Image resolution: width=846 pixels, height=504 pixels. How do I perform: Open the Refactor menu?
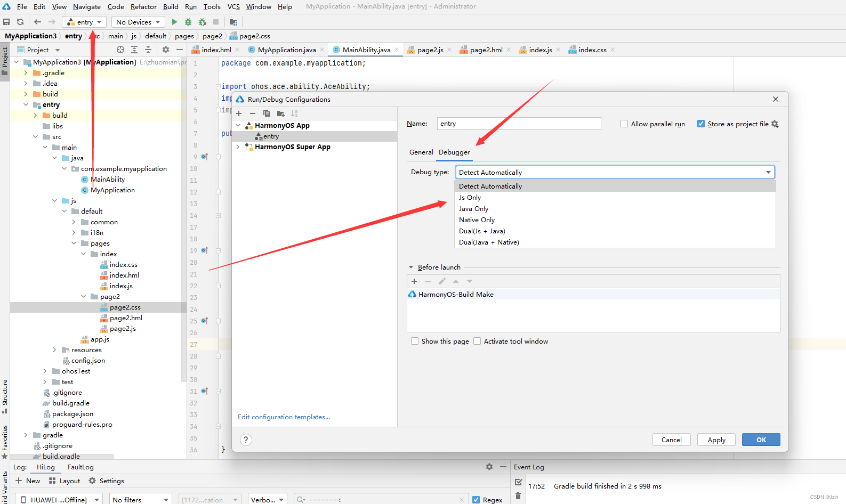[x=143, y=6]
